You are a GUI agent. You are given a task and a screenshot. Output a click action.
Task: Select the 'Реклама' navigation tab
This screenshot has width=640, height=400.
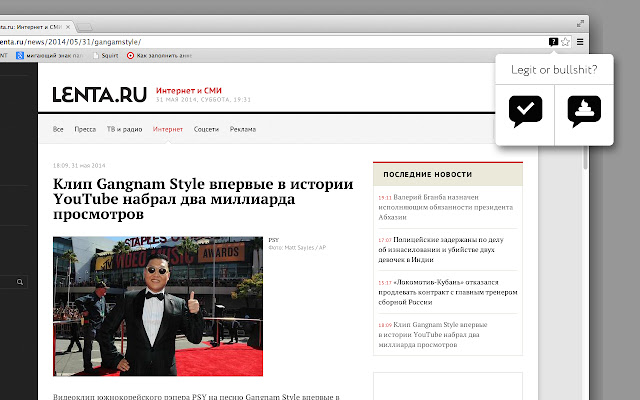(x=243, y=129)
